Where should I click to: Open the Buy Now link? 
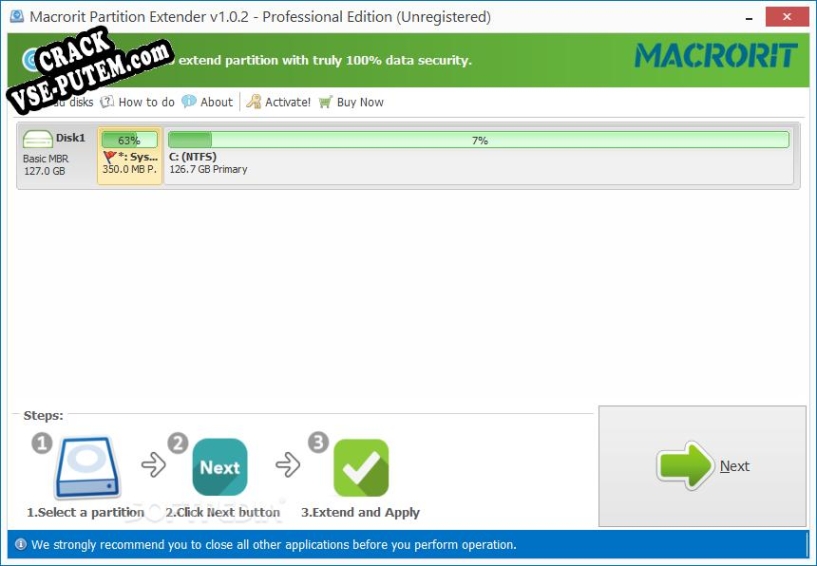tap(351, 102)
